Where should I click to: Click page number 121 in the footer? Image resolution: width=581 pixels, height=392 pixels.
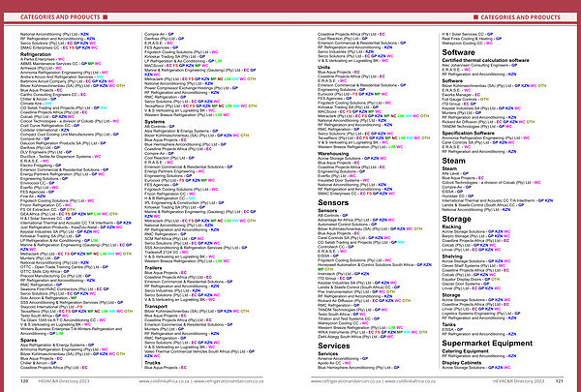[559, 381]
